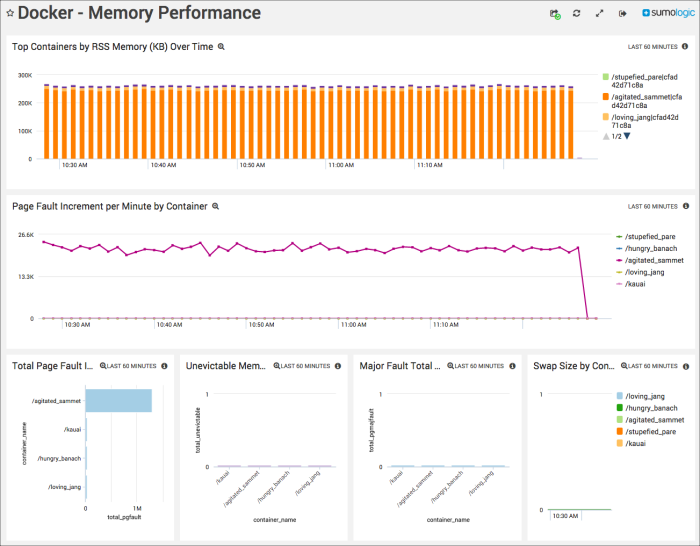Toggle /hungry_banach series in Page Fault legend
The height and width of the screenshot is (546, 700).
click(x=651, y=248)
